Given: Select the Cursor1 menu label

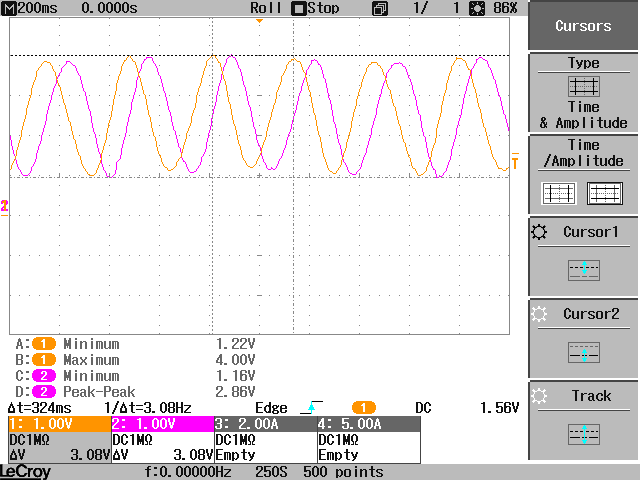Looking at the screenshot, I should click(591, 232).
